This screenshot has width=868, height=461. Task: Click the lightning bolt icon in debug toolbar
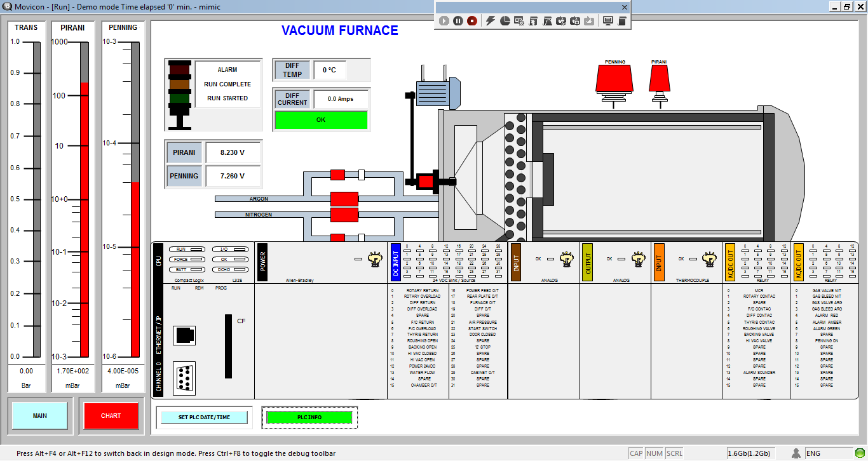(490, 21)
